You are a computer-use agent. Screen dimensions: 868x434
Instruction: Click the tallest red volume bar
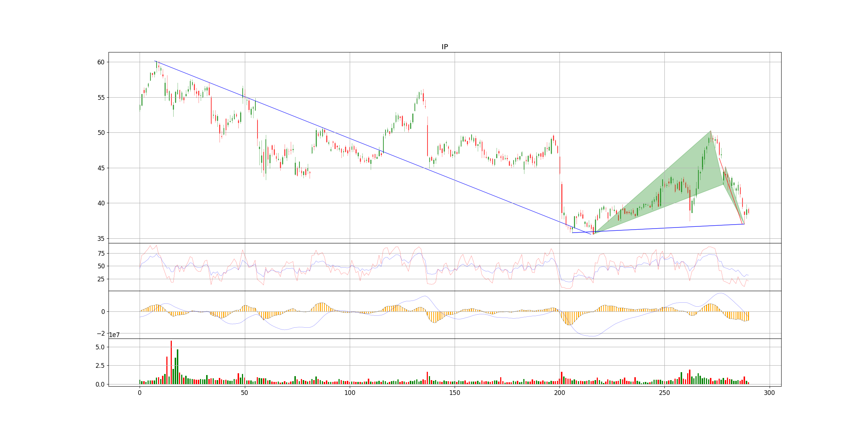pyautogui.click(x=171, y=362)
